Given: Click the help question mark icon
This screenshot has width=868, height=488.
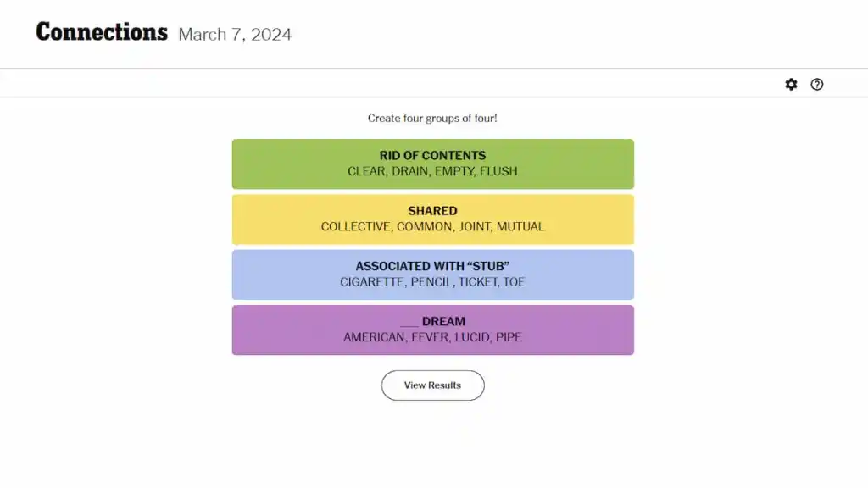Looking at the screenshot, I should tap(816, 84).
